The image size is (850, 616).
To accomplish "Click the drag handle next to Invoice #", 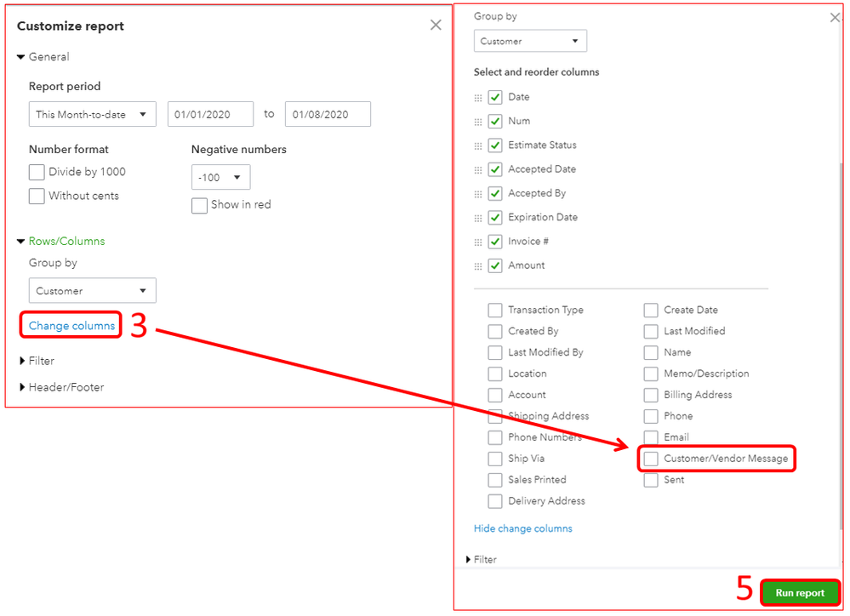I will click(x=478, y=241).
